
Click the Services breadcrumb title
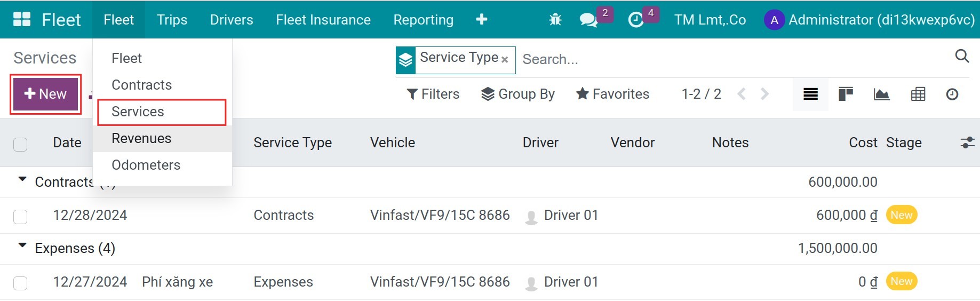click(x=45, y=58)
